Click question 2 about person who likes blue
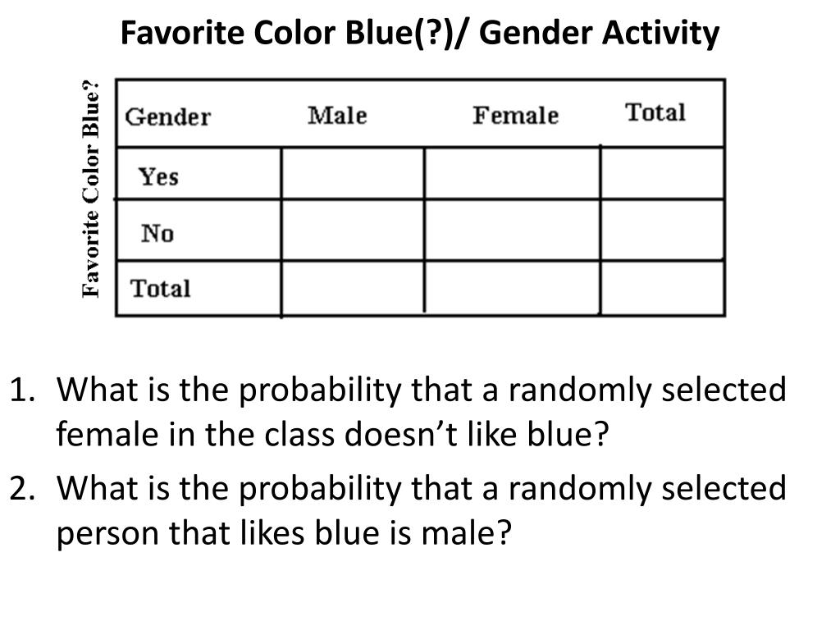 398,510
